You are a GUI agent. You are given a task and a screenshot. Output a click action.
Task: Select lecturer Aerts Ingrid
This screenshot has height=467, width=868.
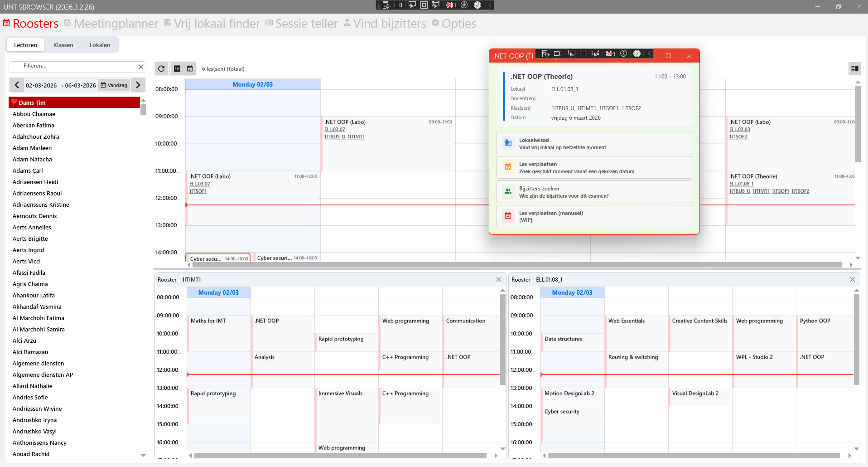click(x=74, y=250)
